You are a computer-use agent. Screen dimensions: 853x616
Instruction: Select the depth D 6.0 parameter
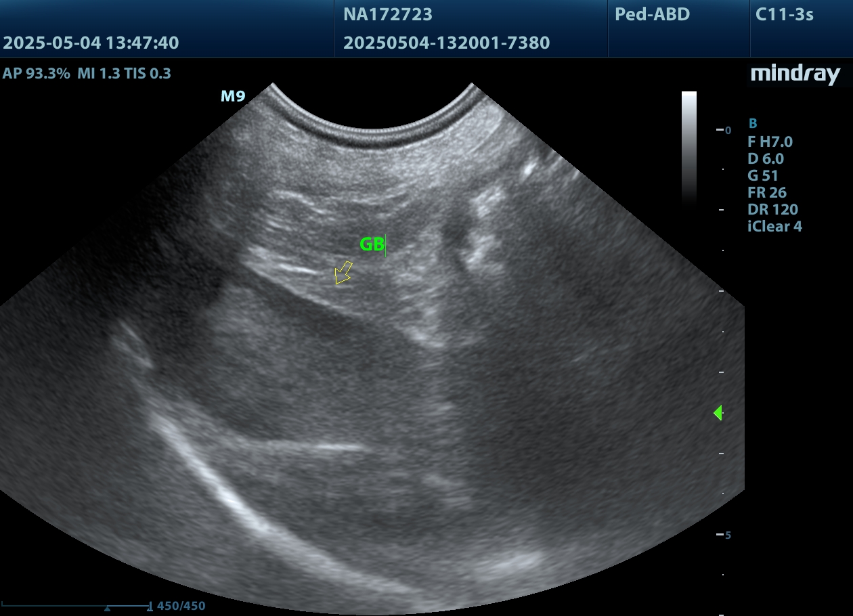tap(765, 158)
